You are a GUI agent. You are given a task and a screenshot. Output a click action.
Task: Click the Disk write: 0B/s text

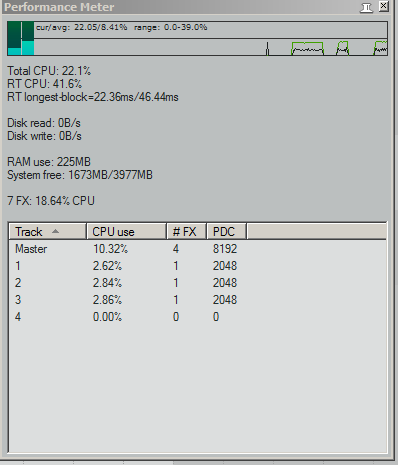[44, 136]
